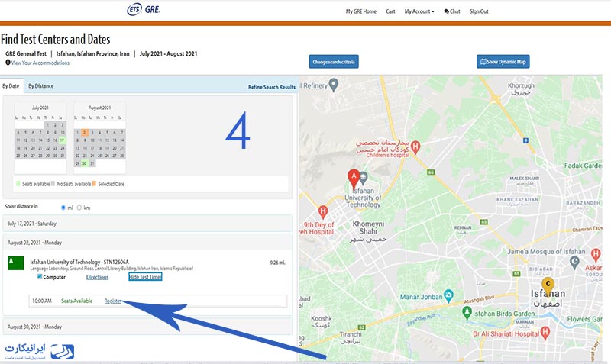Screen dimensions: 611x364
Task: Click the Show Dynamic Map button
Action: (503, 62)
